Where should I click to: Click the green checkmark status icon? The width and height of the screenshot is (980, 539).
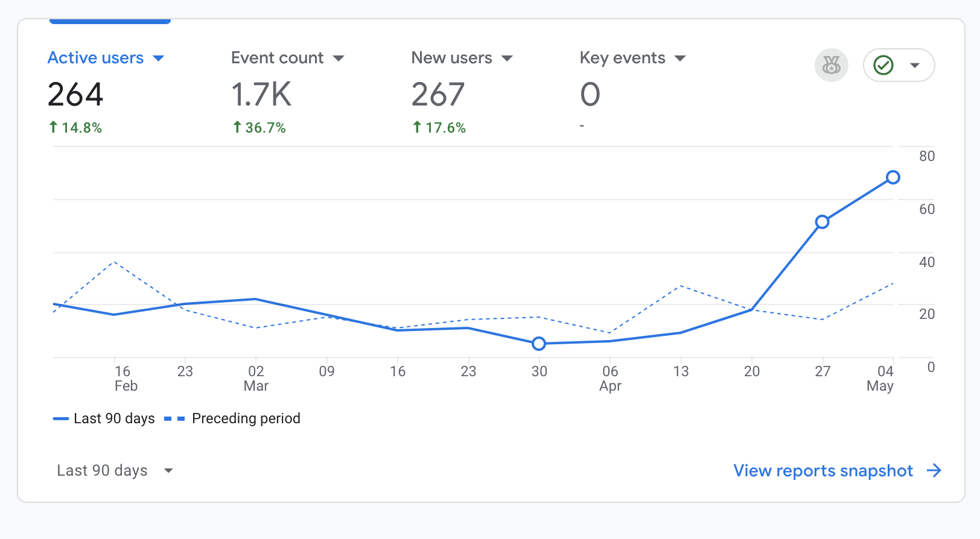pyautogui.click(x=883, y=65)
